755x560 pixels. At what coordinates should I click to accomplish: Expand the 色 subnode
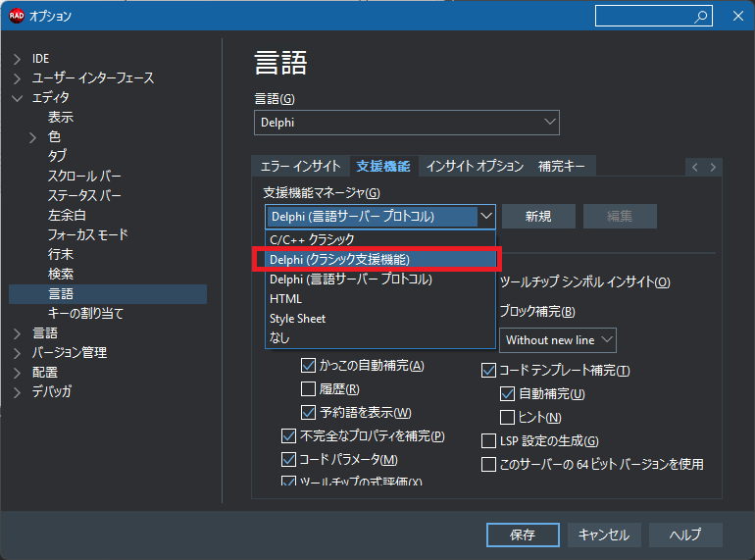coord(32,137)
